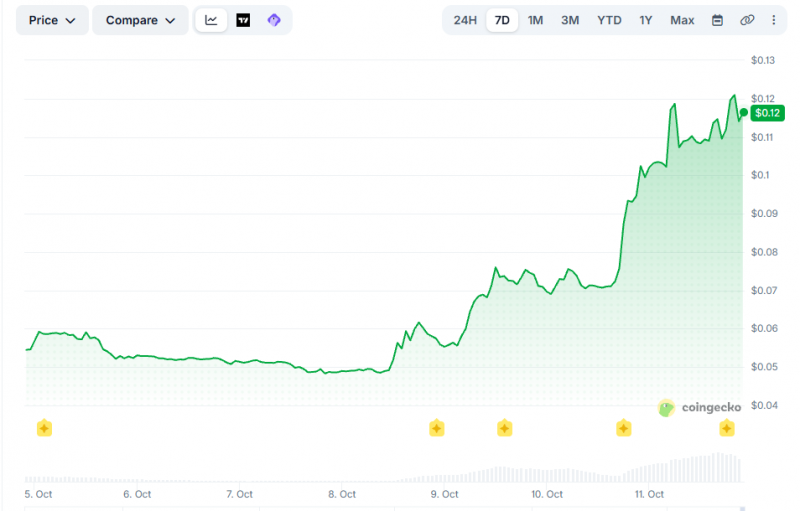Select the 24H time range

pos(465,20)
